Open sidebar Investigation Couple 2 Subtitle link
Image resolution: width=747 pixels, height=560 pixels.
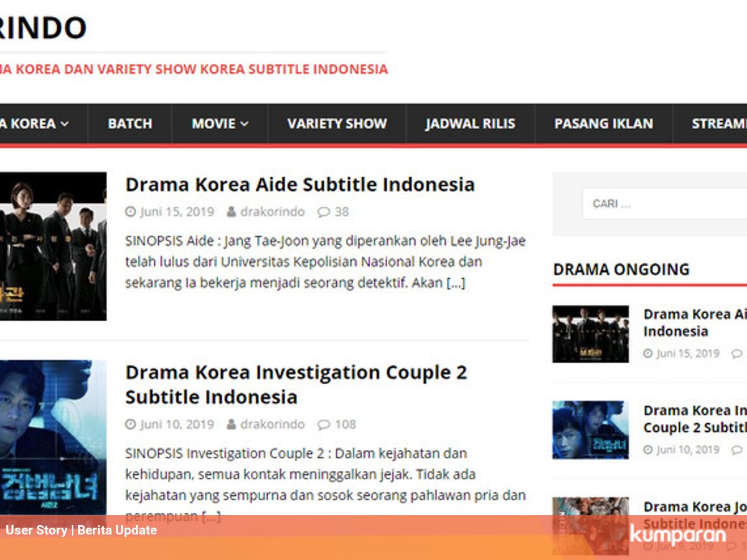[695, 419]
